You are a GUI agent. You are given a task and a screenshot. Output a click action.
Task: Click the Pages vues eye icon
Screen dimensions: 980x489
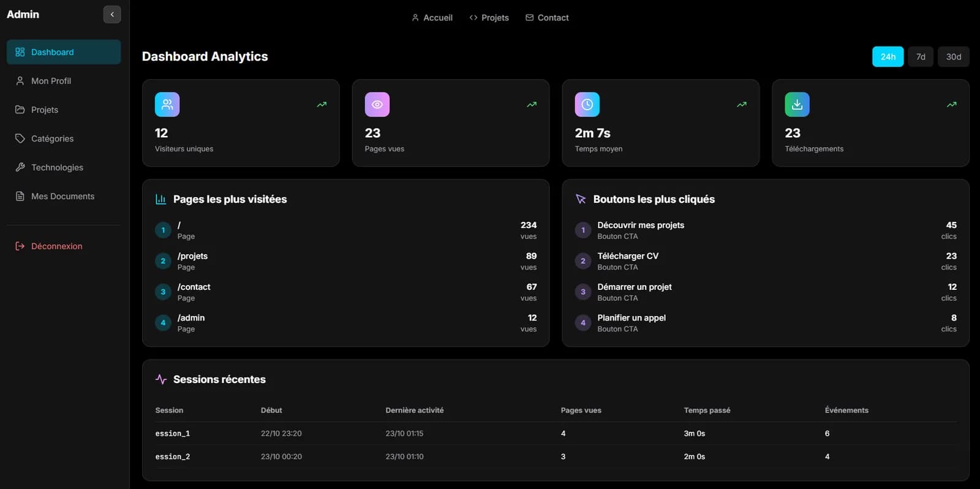[377, 104]
